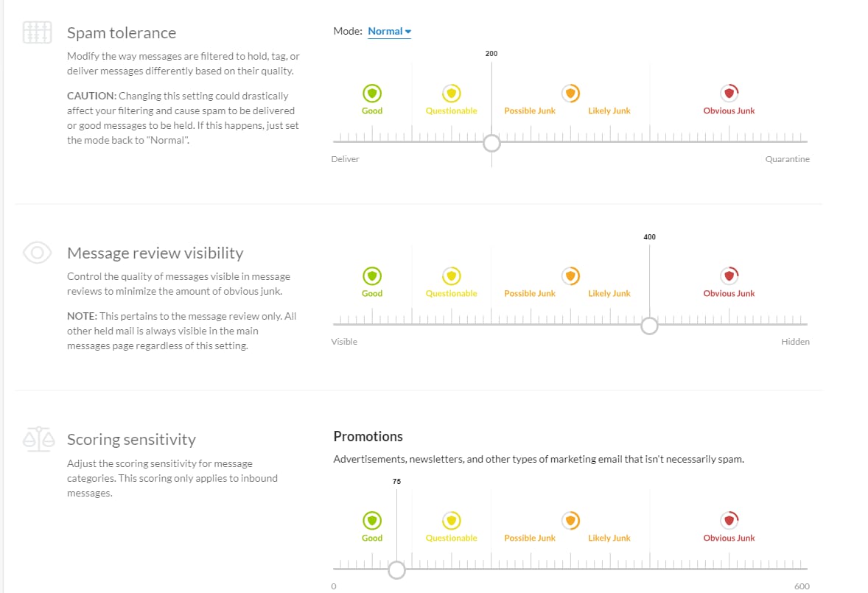Screen dimensions: 868x593
Task: Click the Scoring sensitivity scales icon
Action: pos(39,439)
